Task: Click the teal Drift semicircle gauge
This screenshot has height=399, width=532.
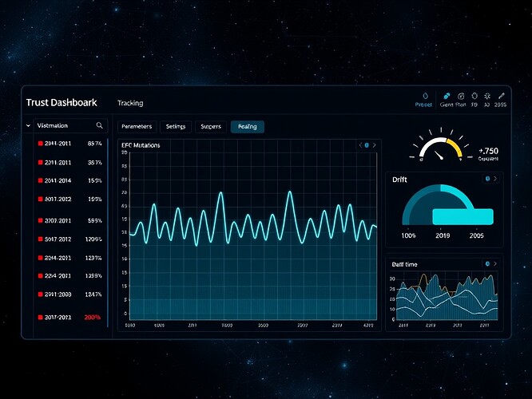Action: click(x=438, y=204)
